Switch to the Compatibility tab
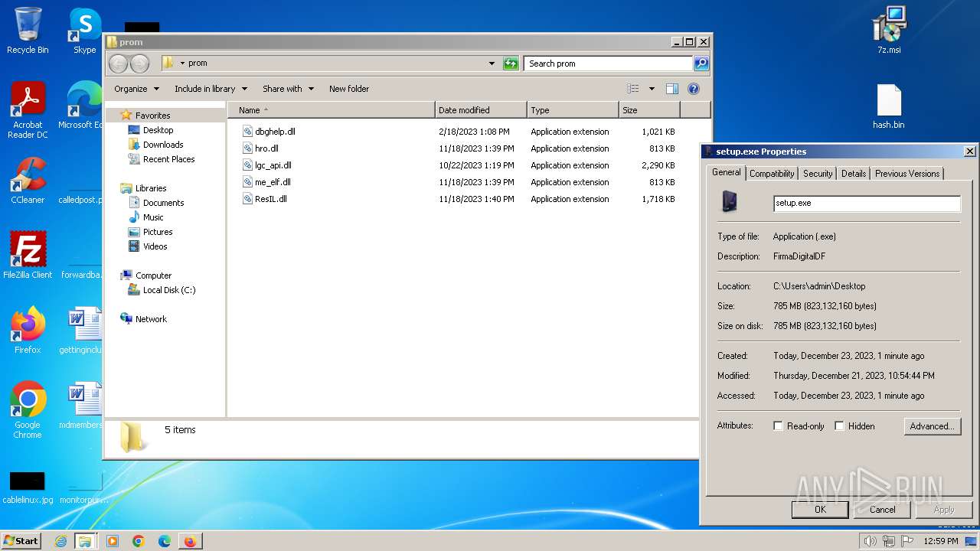 coord(772,174)
